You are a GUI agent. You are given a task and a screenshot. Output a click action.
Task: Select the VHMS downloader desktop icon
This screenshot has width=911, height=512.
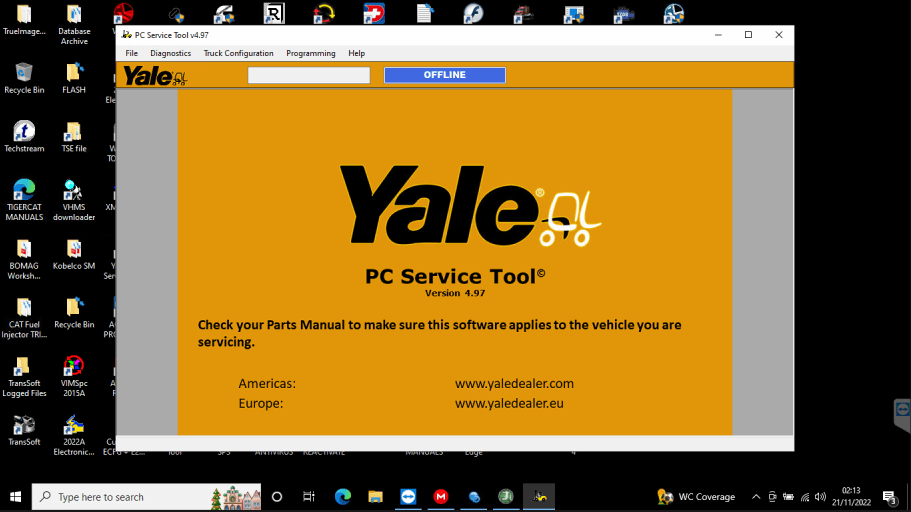(74, 200)
